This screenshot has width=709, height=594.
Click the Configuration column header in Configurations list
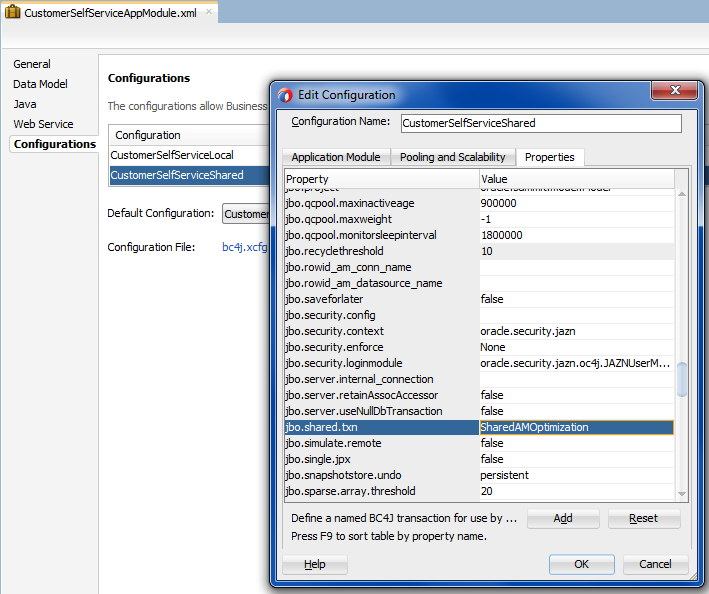point(189,135)
